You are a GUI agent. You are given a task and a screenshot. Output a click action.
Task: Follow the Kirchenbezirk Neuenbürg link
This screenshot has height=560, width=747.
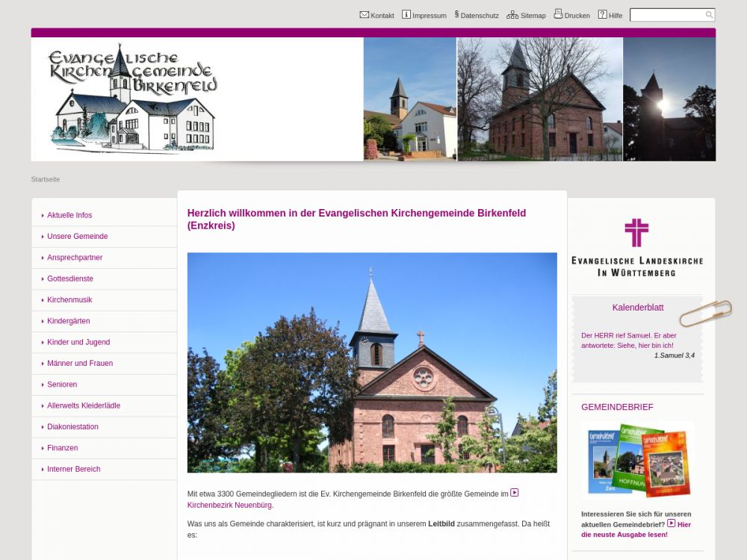229,505
